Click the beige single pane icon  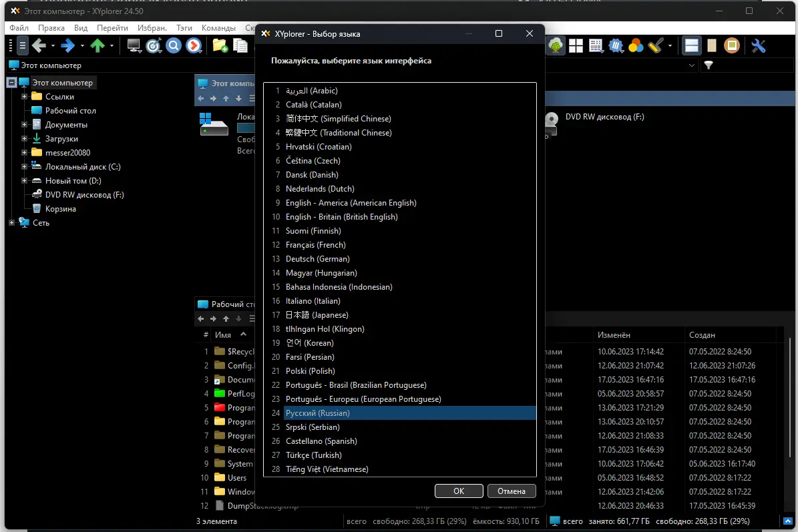tap(711, 46)
